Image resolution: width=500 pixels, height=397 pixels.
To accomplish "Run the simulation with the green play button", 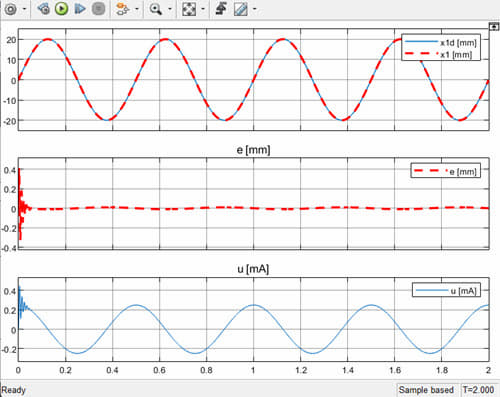I will 61,9.
